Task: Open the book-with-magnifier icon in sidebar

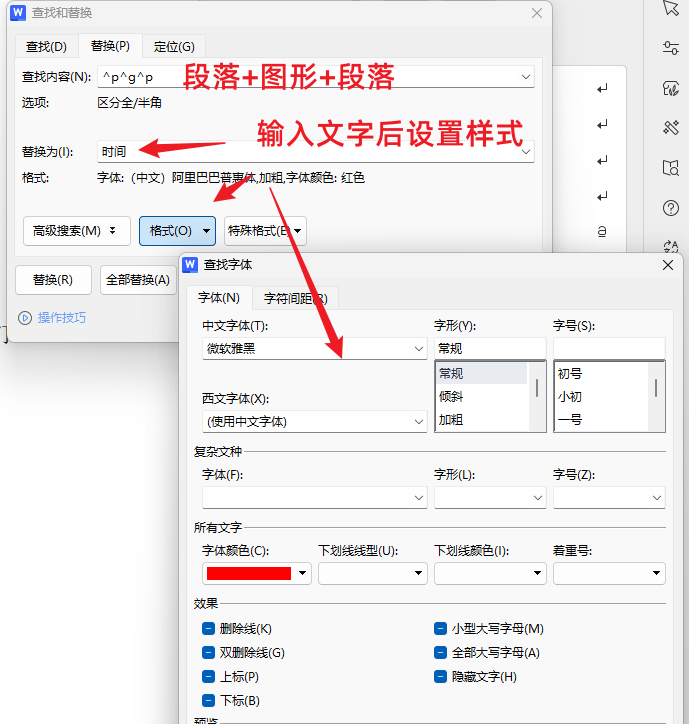Action: tap(671, 168)
